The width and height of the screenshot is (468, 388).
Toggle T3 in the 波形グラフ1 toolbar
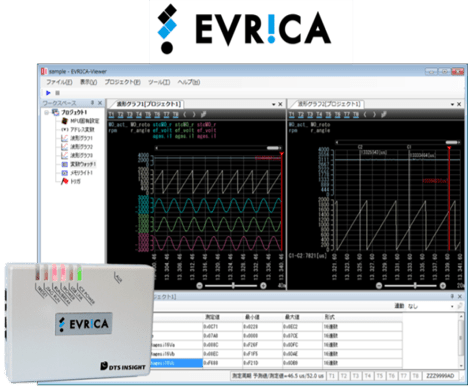pos(130,115)
